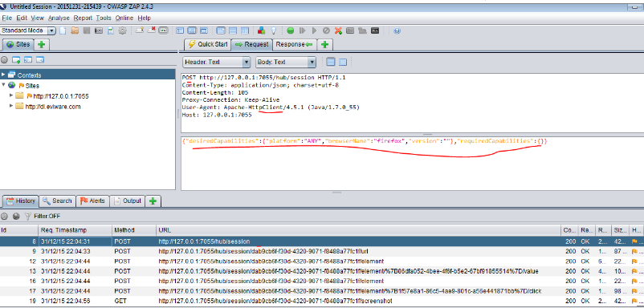
Task: Select the GET screenshot history row
Action: pyautogui.click(x=322, y=301)
